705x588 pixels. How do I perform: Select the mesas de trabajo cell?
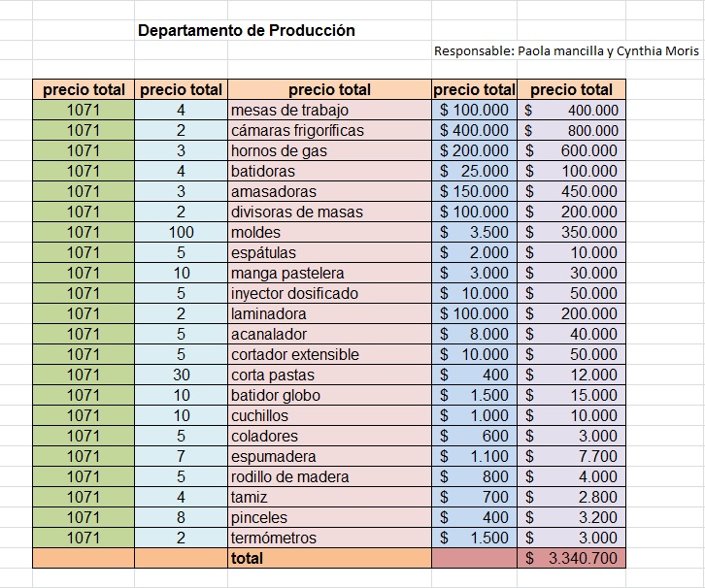pyautogui.click(x=329, y=110)
